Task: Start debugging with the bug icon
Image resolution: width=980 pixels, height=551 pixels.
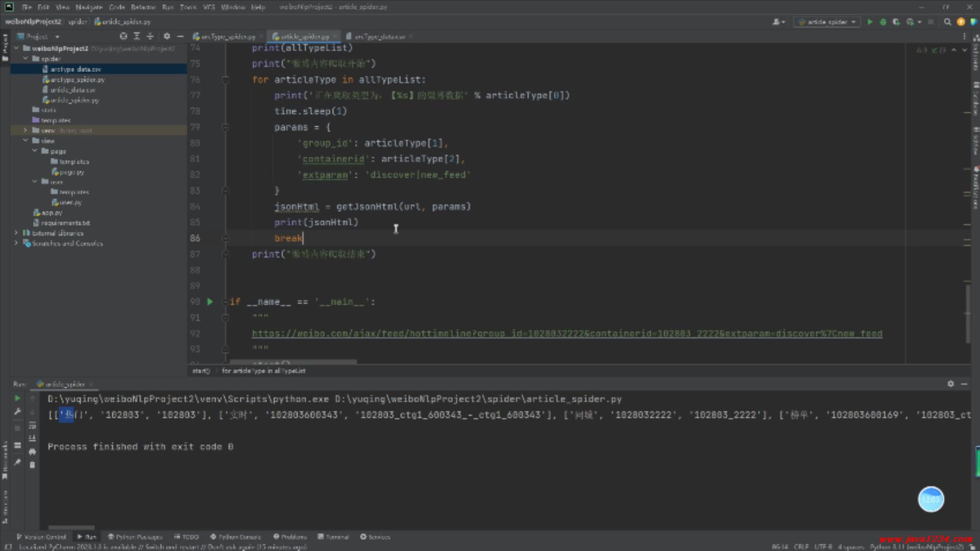Action: [883, 22]
